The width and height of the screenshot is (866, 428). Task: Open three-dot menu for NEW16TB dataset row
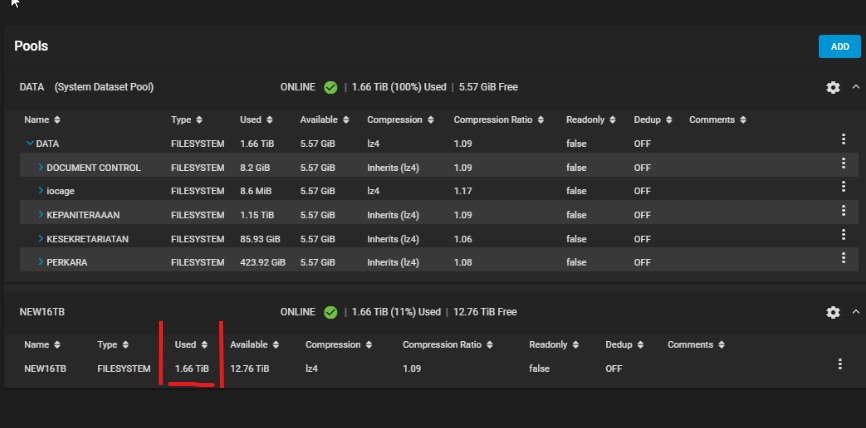point(840,365)
